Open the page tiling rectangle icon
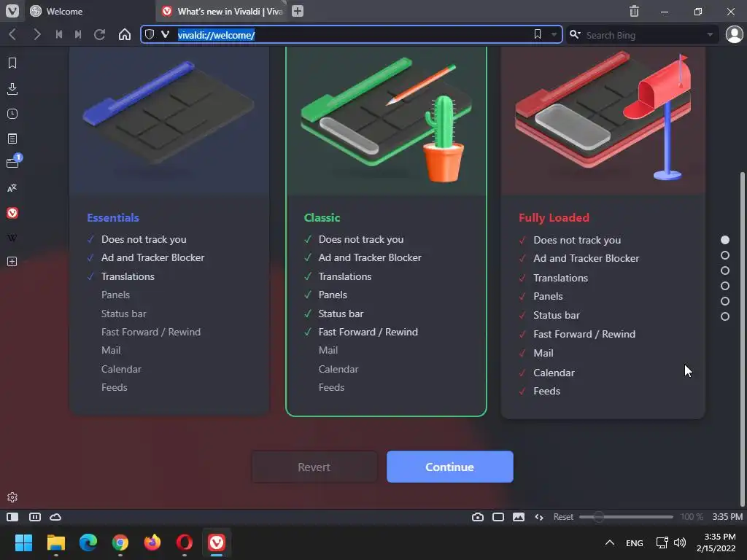The image size is (747, 560). pyautogui.click(x=498, y=517)
